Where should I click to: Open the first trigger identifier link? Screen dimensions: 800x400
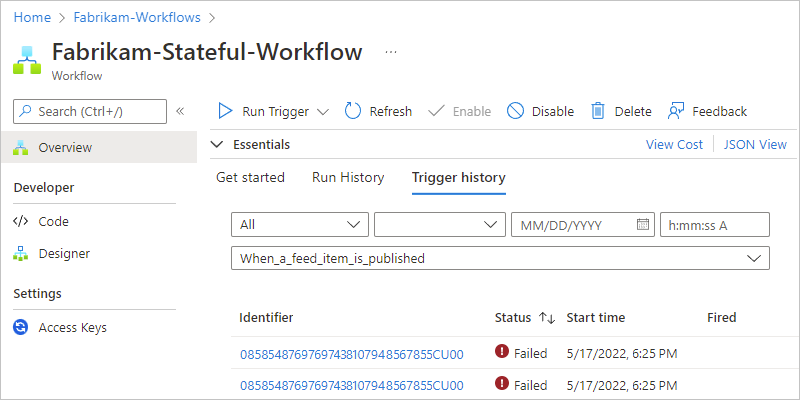(352, 354)
